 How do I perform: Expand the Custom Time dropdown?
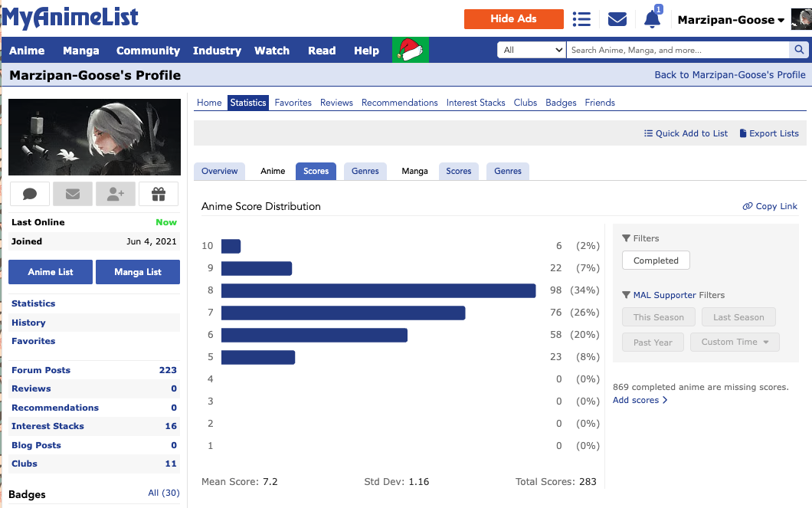pos(735,342)
